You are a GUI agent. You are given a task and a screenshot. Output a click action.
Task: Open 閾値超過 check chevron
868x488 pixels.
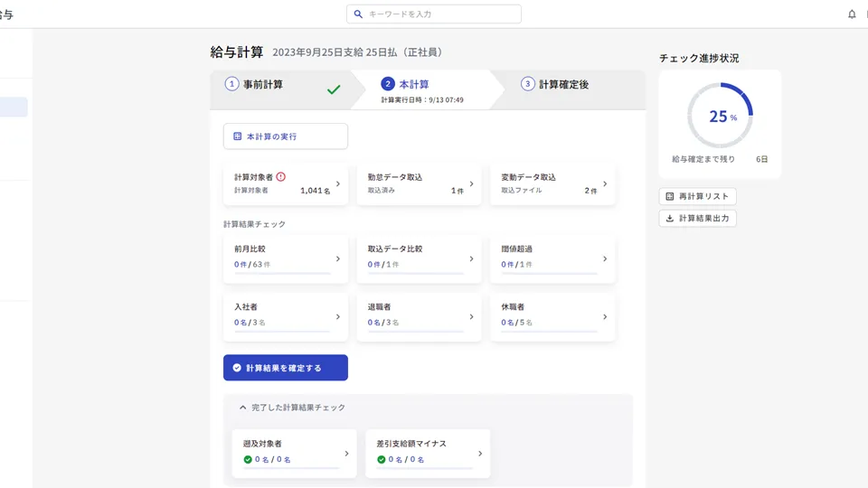(605, 258)
